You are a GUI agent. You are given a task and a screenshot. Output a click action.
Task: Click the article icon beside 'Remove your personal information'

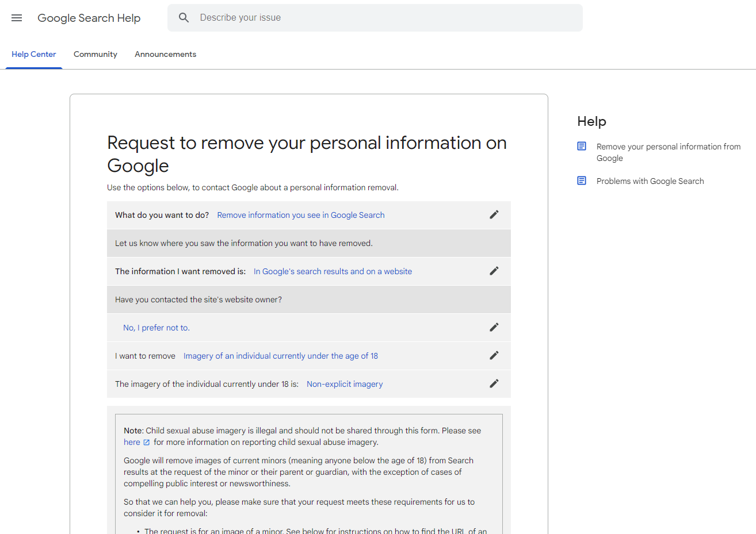(582, 147)
